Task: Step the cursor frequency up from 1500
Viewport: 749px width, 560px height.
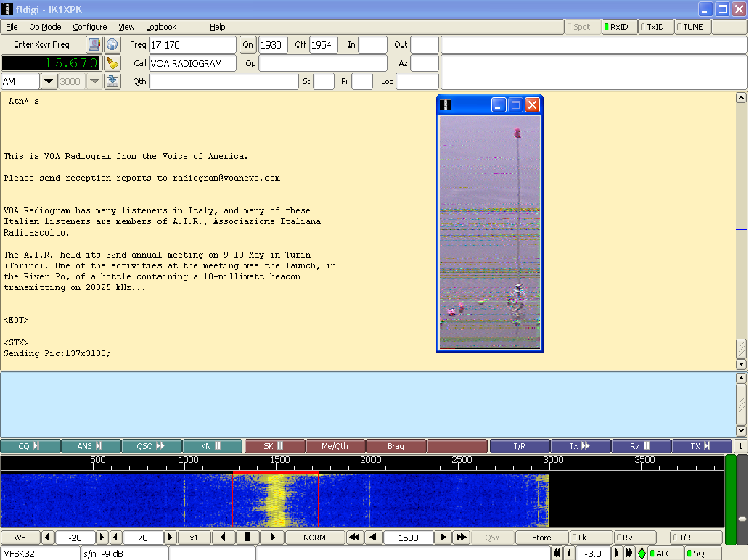Action: pyautogui.click(x=443, y=538)
